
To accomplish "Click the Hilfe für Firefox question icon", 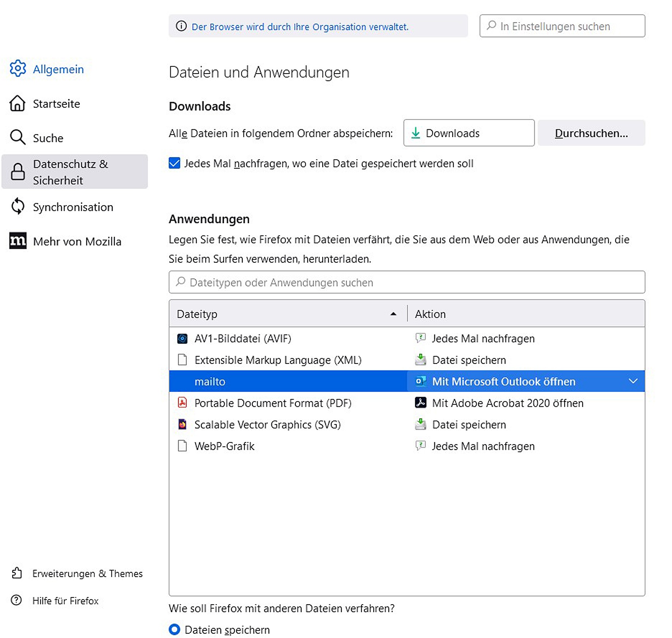I will 16,600.
